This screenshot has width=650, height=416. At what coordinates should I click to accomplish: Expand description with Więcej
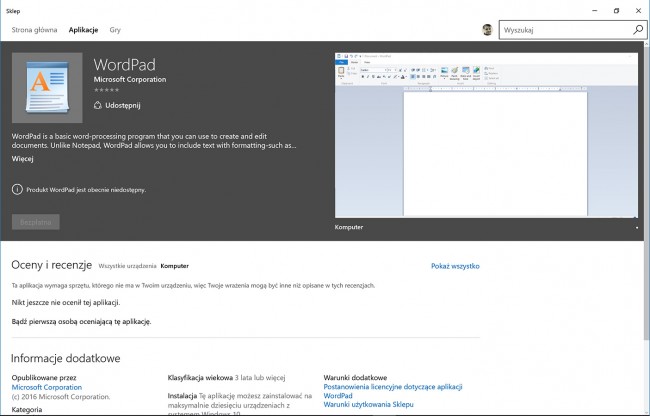(x=22, y=159)
